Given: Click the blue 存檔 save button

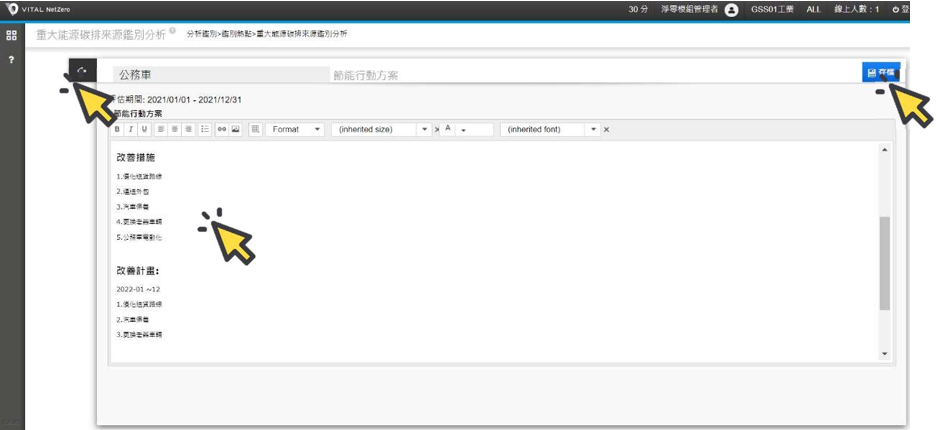Looking at the screenshot, I should pyautogui.click(x=881, y=73).
